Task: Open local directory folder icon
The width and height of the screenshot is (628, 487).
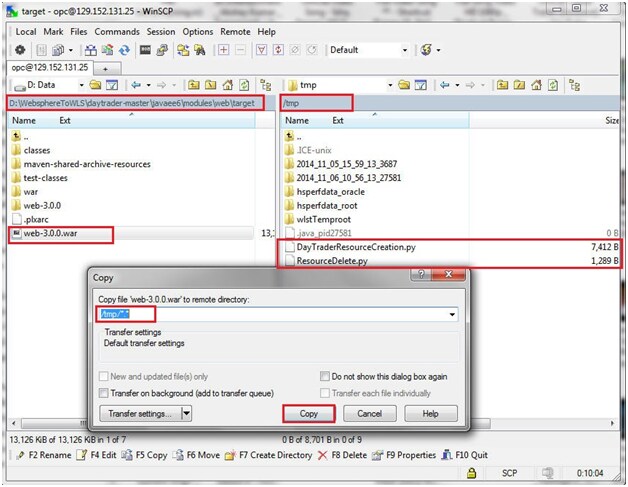Action: [95, 85]
